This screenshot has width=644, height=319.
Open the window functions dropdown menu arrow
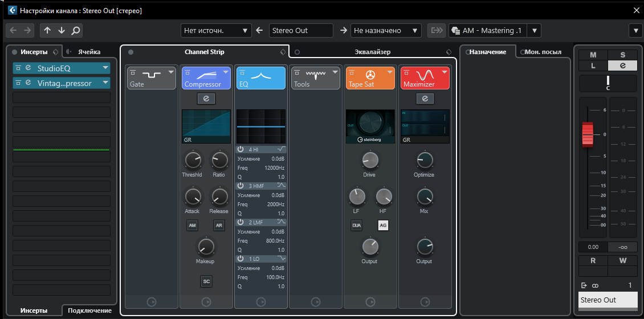[x=636, y=30]
